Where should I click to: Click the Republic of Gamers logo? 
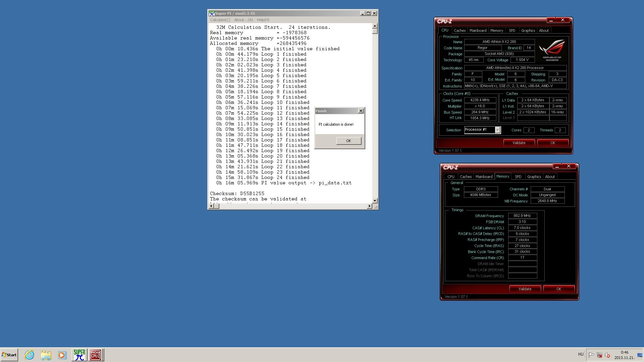(x=552, y=50)
